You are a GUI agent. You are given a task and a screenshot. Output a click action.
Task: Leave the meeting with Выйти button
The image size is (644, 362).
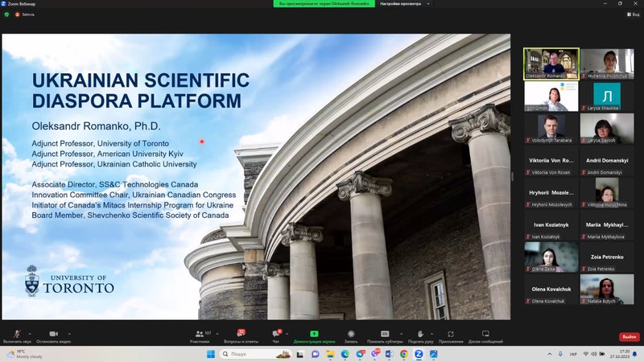click(630, 336)
